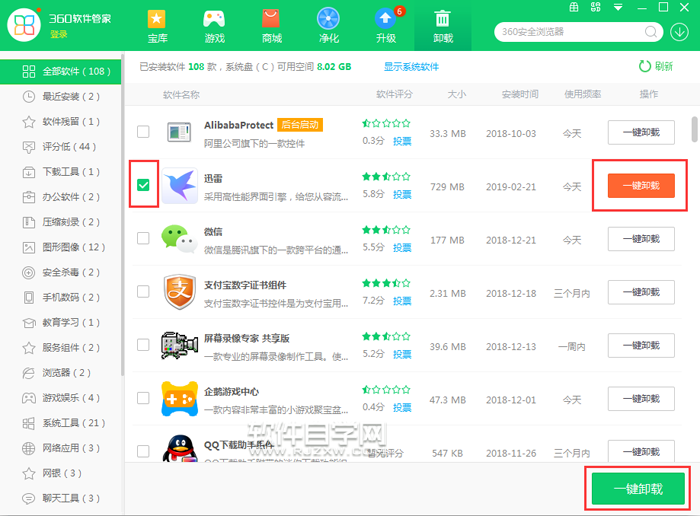Check the QQ下载助手 checkbox

click(x=143, y=451)
